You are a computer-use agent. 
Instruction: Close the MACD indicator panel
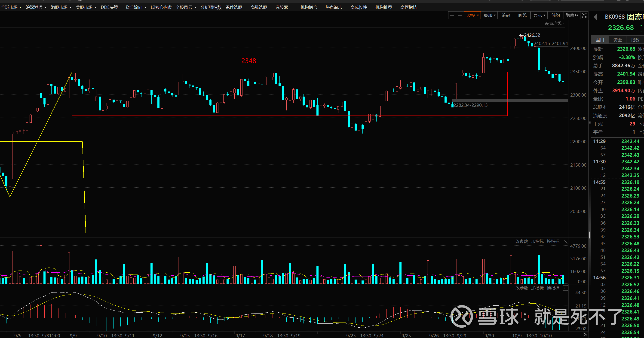coord(565,288)
